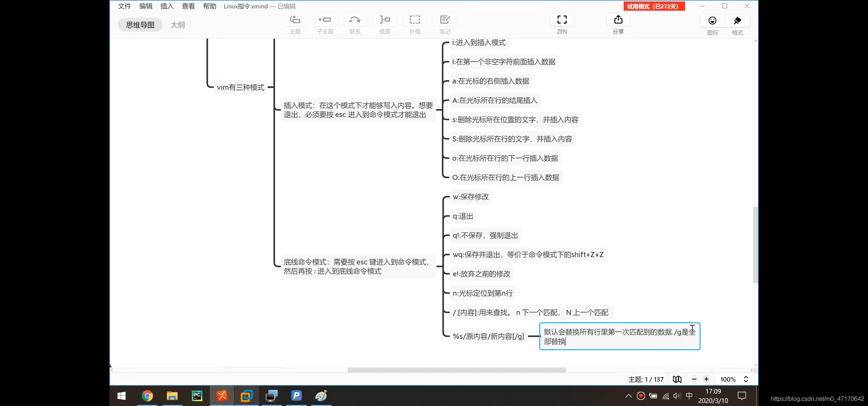
Task: Click the topic count 主题: 1 / 137
Action: tap(646, 379)
